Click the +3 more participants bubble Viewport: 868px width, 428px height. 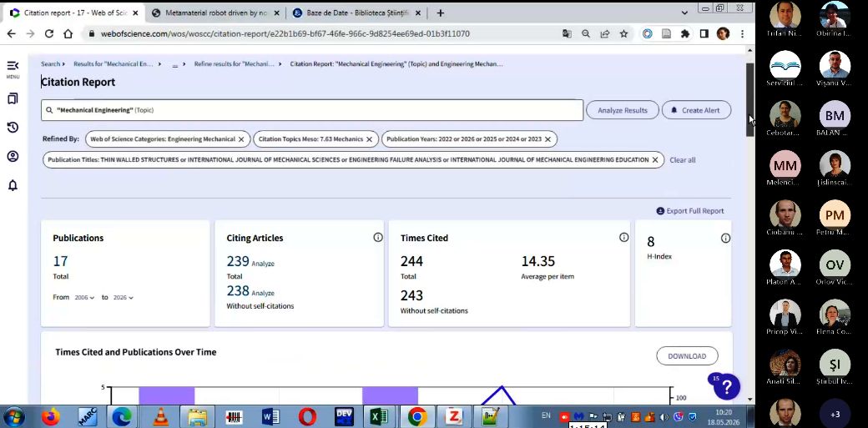point(835,414)
